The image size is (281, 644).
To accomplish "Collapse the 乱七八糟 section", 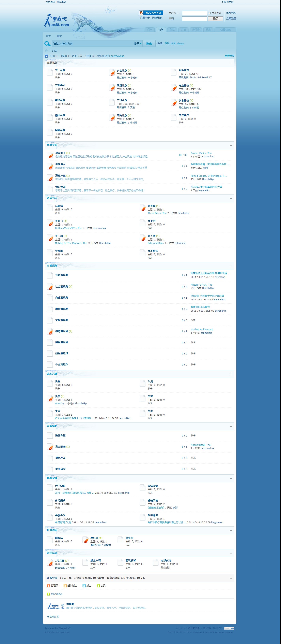I will (x=231, y=374).
